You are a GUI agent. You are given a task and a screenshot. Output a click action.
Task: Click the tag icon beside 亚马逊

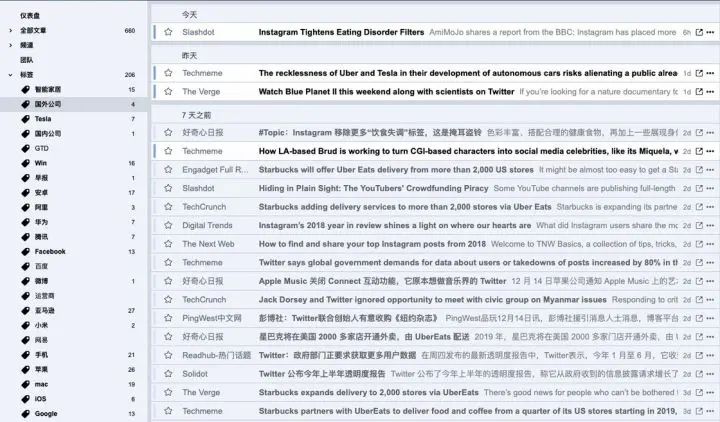tap(26, 310)
